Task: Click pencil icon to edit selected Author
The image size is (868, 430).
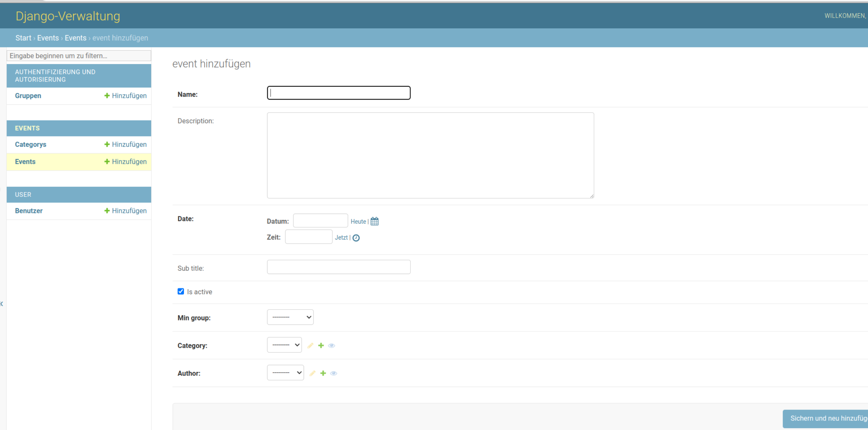Action: [x=312, y=373]
